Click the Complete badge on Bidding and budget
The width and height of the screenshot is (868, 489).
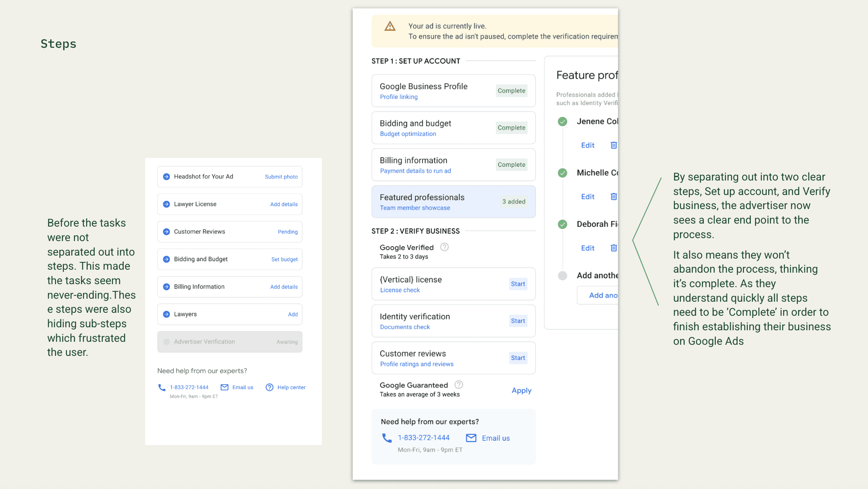pyautogui.click(x=512, y=128)
